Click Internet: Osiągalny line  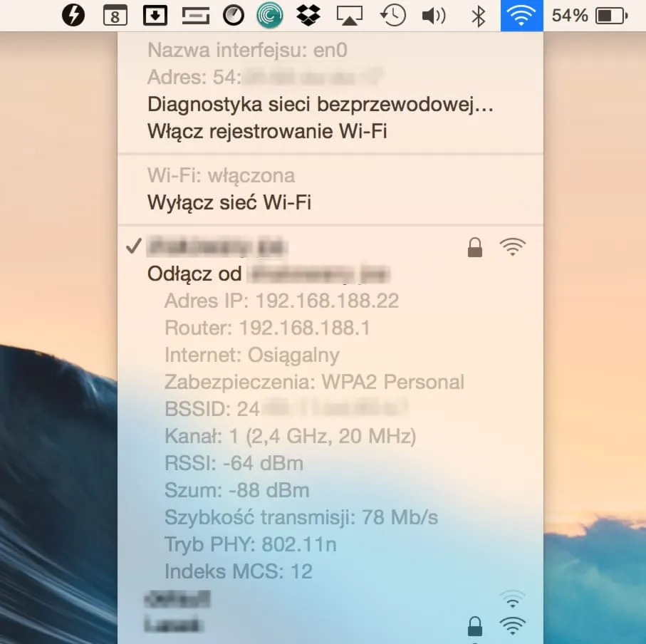330,355
